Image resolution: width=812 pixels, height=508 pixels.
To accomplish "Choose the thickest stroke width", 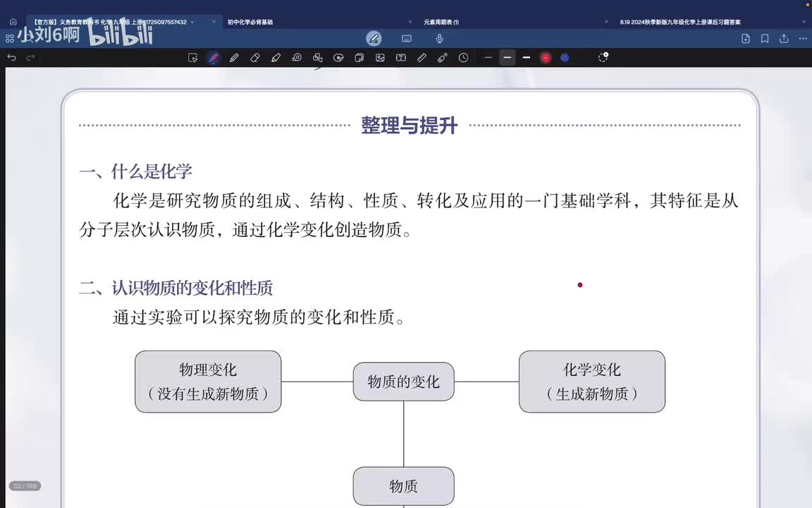I will click(526, 58).
